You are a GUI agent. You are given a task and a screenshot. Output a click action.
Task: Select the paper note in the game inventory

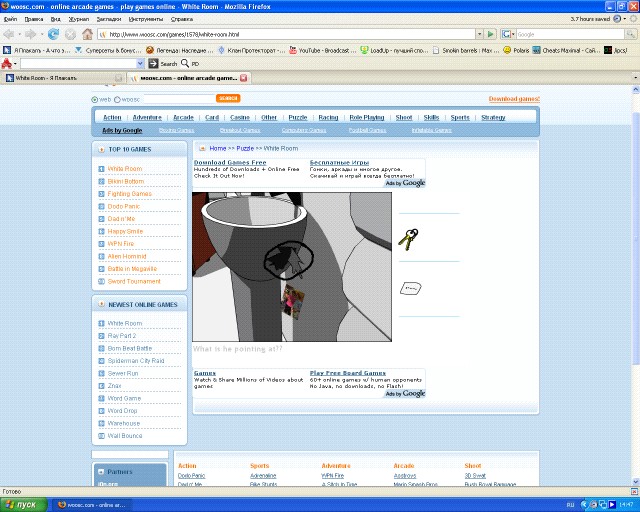410,288
